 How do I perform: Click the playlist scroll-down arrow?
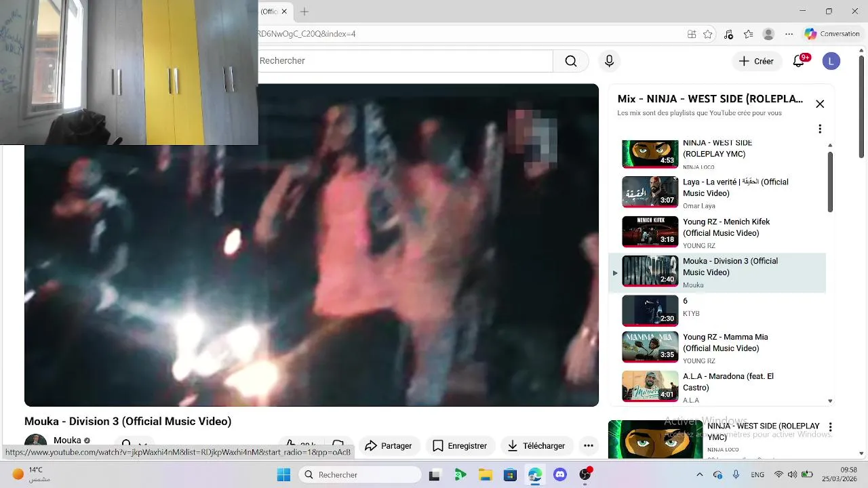pyautogui.click(x=830, y=401)
